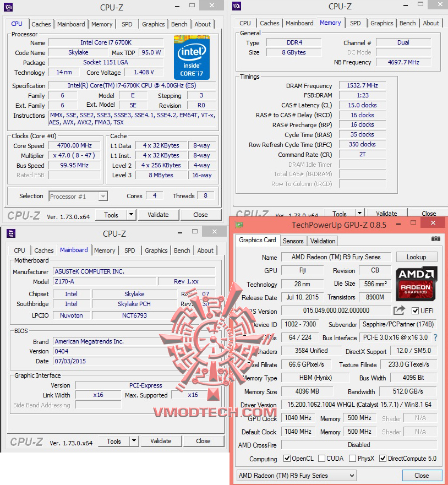
Task: Toggle the UEFI checkbox in GPU-Z
Action: click(415, 310)
